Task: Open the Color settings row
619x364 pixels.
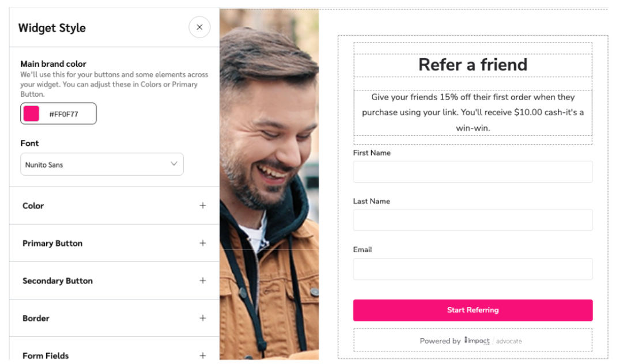Action: click(114, 206)
